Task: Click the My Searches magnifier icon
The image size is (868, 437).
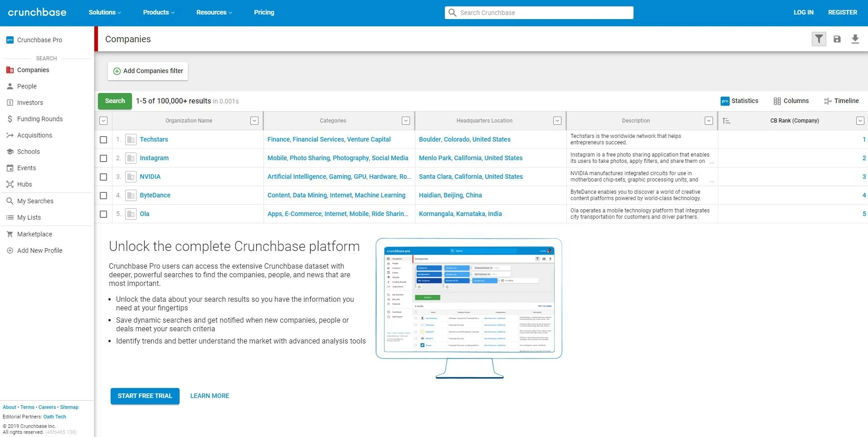Action: tap(10, 201)
